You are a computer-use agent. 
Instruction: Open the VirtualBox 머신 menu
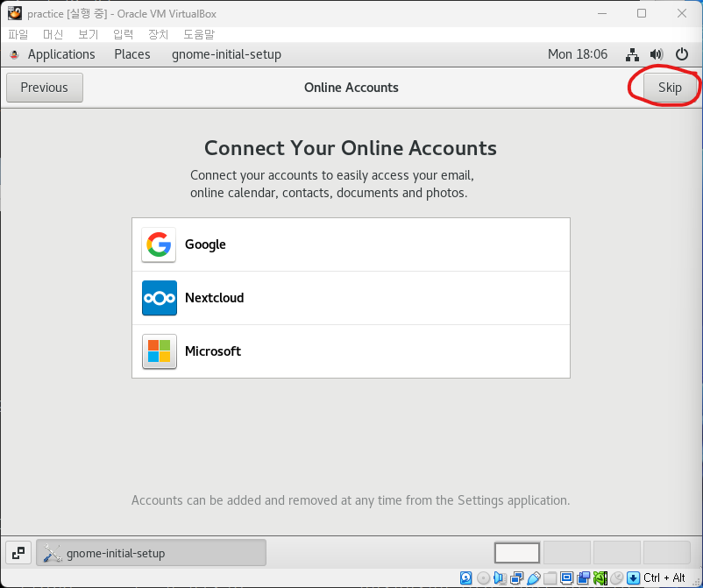pyautogui.click(x=53, y=34)
